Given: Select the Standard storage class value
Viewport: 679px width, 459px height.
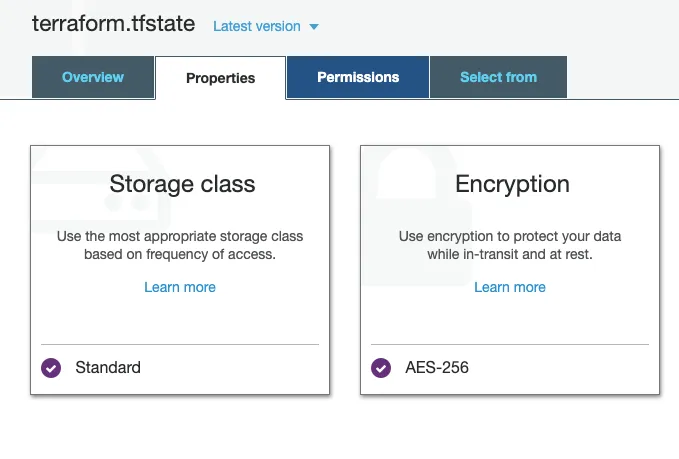Looking at the screenshot, I should click(x=108, y=368).
